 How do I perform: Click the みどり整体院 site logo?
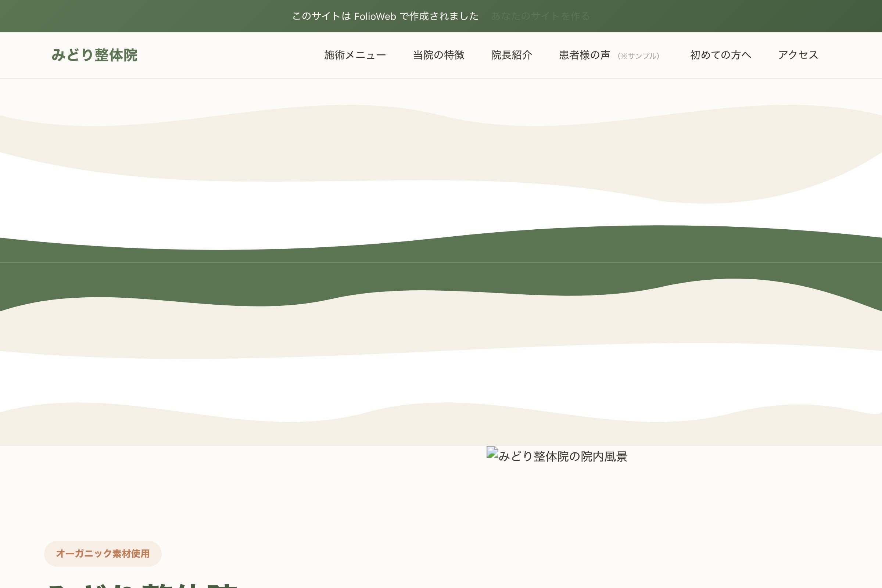point(94,55)
